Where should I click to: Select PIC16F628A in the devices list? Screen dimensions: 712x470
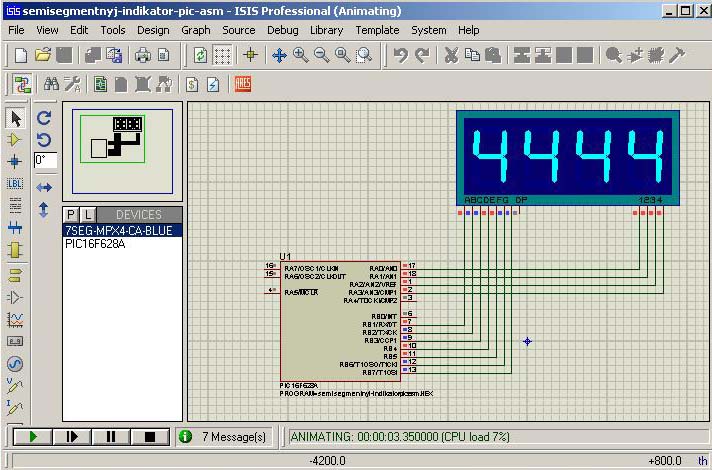95,244
